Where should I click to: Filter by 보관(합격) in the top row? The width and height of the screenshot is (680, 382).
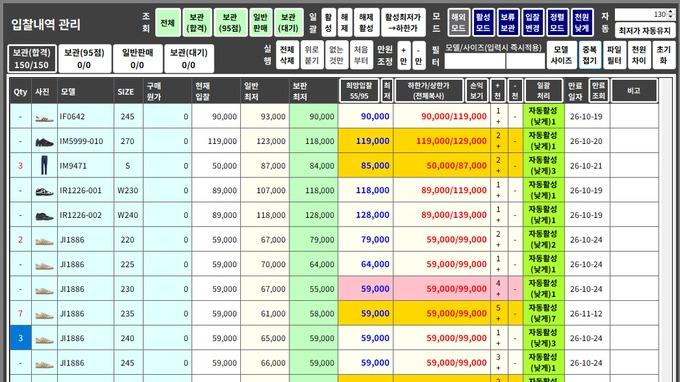(x=197, y=23)
